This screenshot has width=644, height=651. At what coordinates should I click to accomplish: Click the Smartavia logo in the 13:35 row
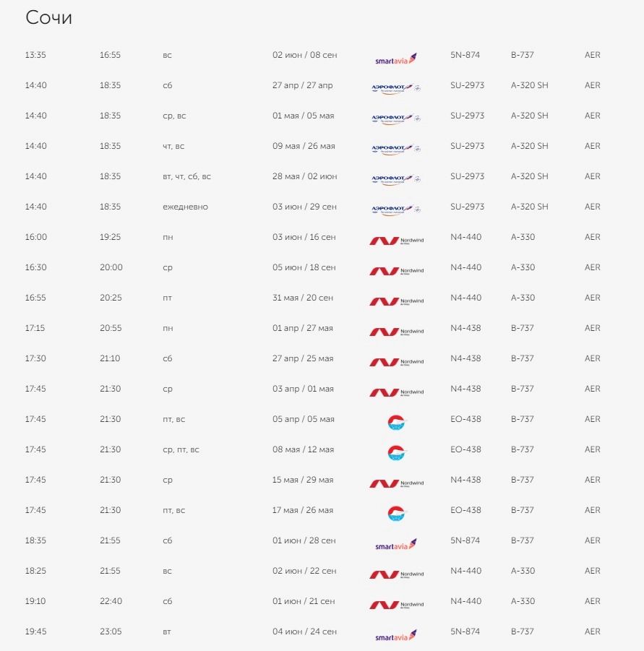(x=396, y=57)
